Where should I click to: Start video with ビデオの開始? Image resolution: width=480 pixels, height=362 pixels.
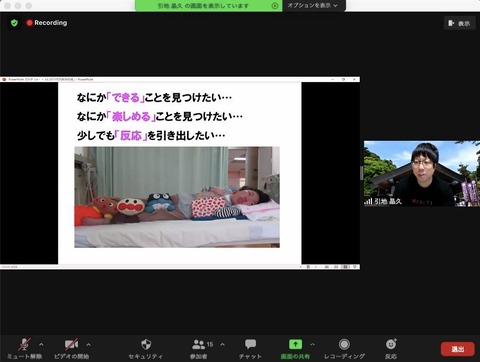[x=71, y=349]
